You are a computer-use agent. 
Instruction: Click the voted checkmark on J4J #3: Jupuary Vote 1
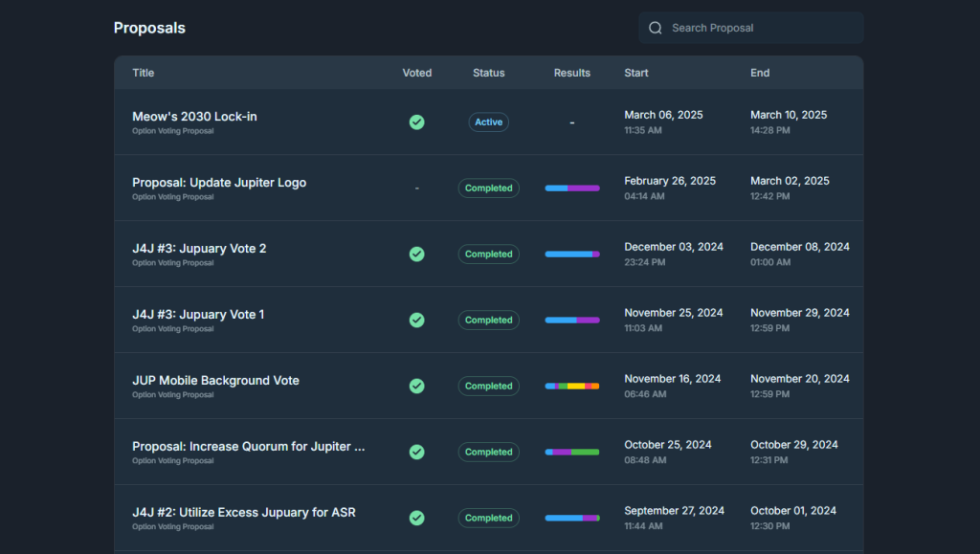pyautogui.click(x=416, y=320)
